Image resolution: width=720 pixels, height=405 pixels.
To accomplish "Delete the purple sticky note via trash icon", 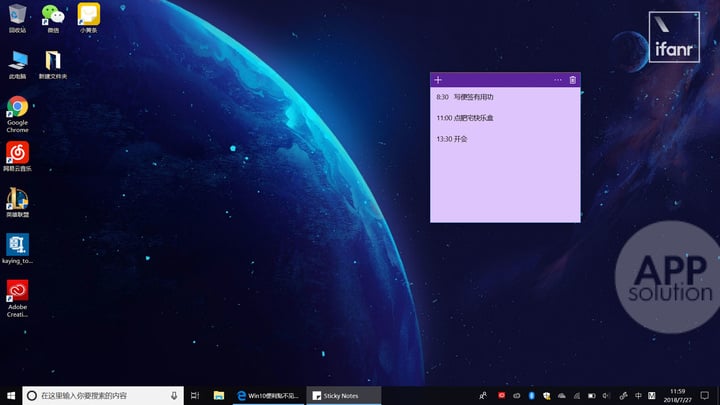I will (x=573, y=80).
